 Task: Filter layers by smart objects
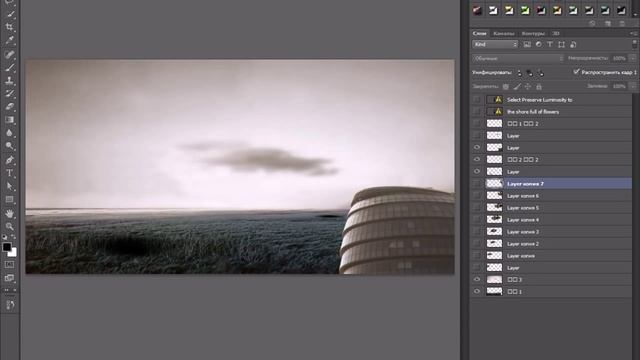tap(573, 44)
